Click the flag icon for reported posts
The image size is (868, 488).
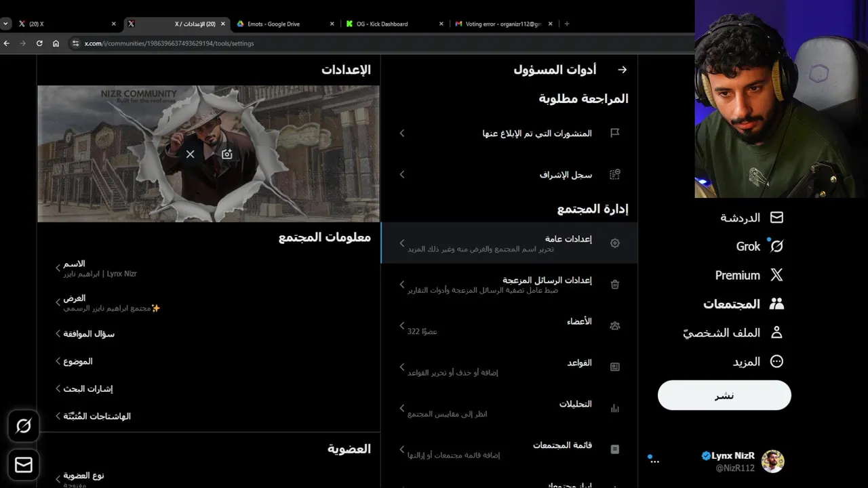coord(615,134)
